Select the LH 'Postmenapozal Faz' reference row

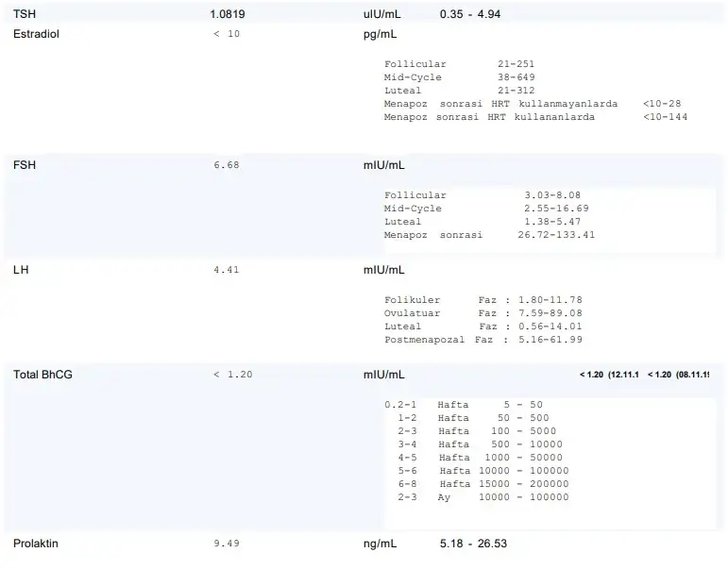[x=483, y=340]
